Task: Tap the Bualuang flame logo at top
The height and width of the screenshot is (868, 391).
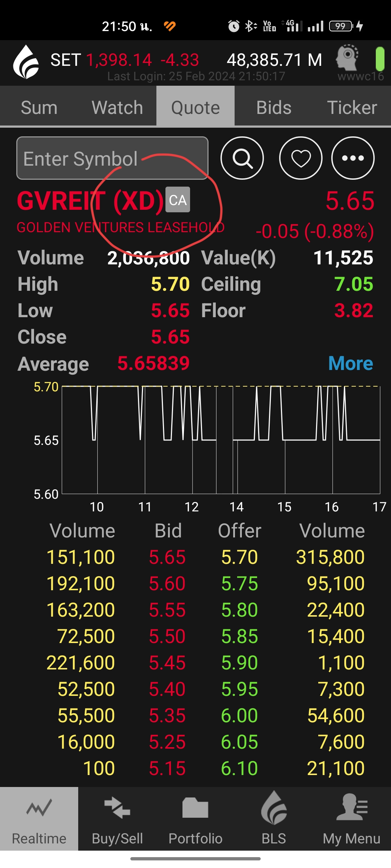Action: 26,62
